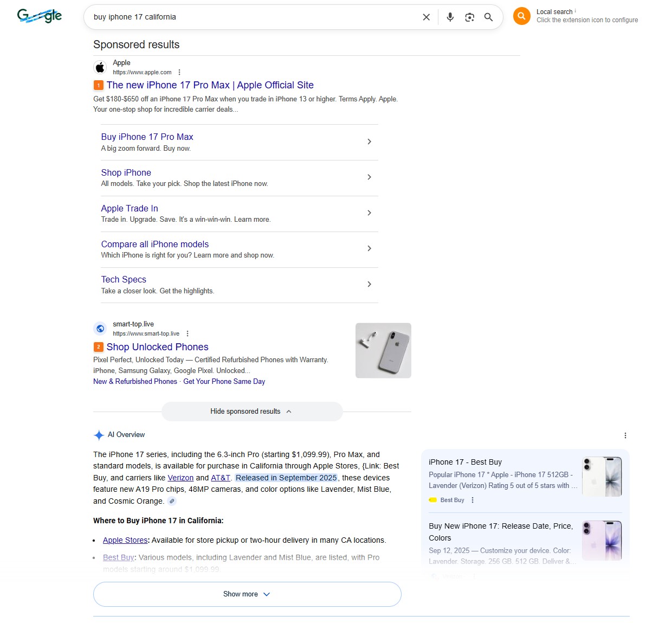Image resolution: width=672 pixels, height=623 pixels.
Task: Click the AI Overview source link icon
Action: pos(172,501)
